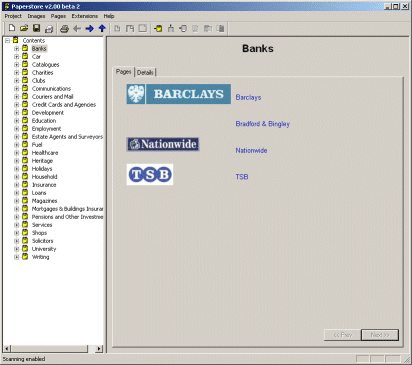The image size is (412, 365).
Task: Expand the Communications tree node
Action: (16, 89)
